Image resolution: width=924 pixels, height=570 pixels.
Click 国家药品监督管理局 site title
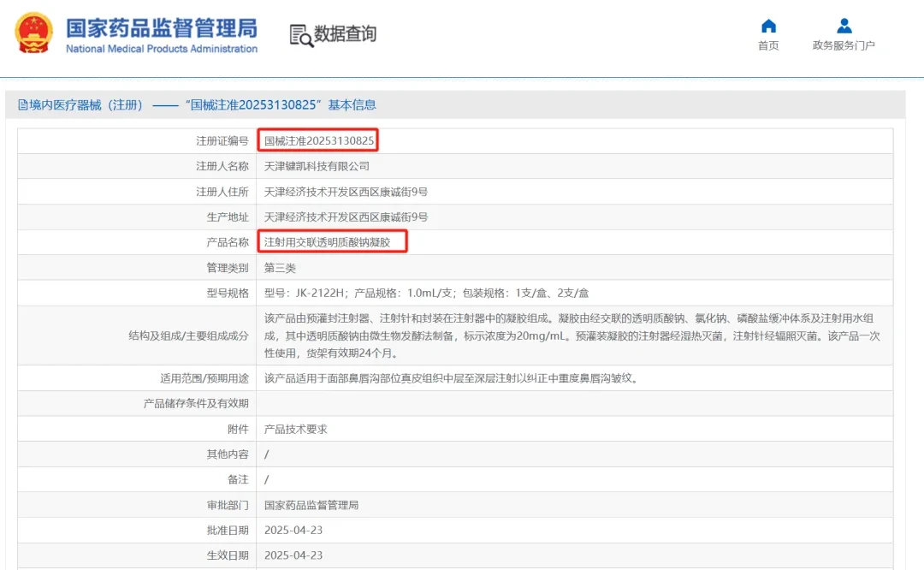pyautogui.click(x=162, y=27)
